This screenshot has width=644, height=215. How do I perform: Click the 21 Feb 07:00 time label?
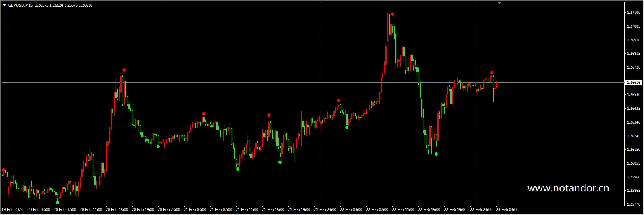[221, 210]
